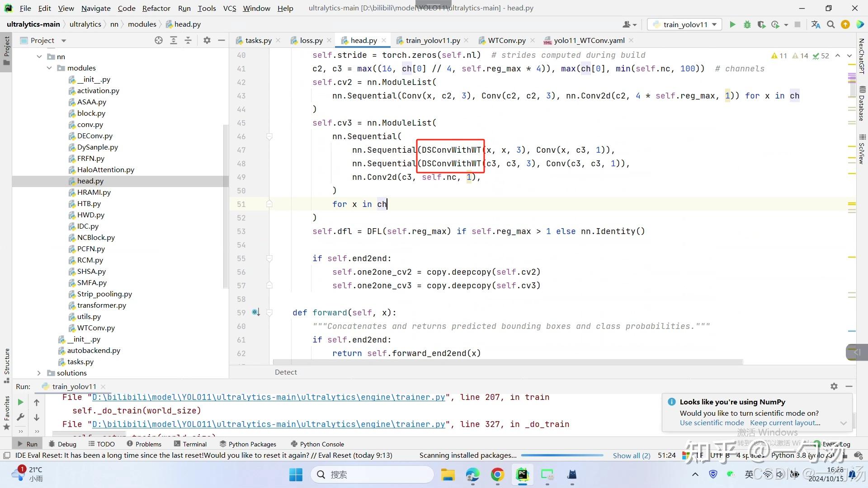This screenshot has height=488, width=868.
Task: Toggle Structure tool window sidebar button
Action: [6, 361]
